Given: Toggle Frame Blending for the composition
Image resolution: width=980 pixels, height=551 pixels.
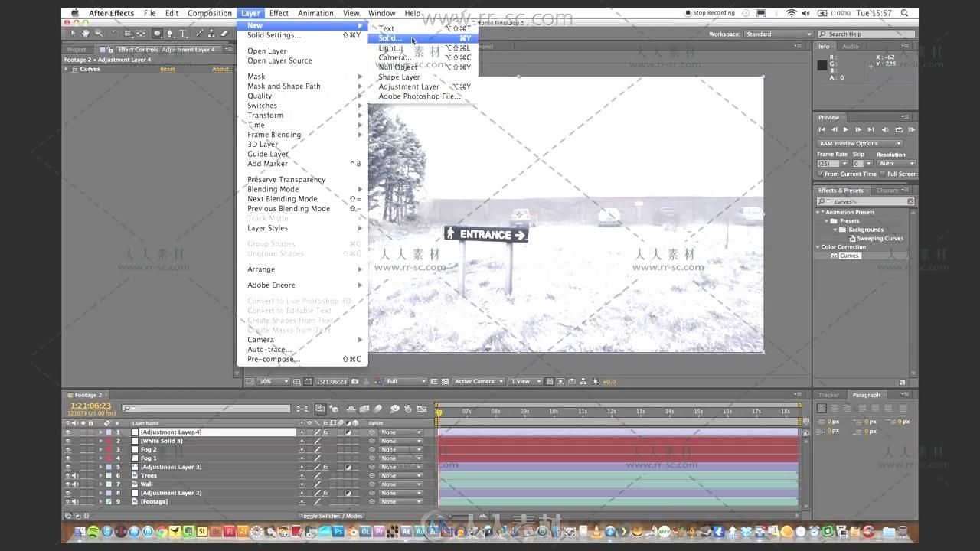Looking at the screenshot, I should [364, 409].
